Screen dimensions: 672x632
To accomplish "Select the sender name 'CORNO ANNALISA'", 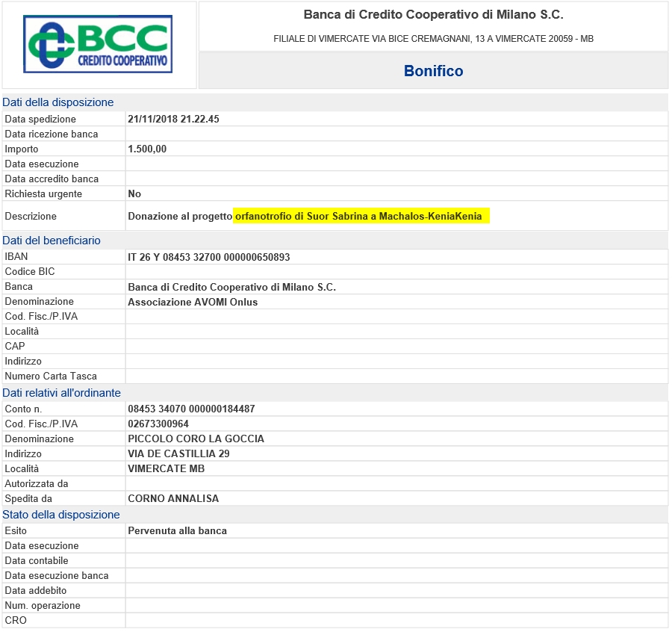I will [173, 499].
